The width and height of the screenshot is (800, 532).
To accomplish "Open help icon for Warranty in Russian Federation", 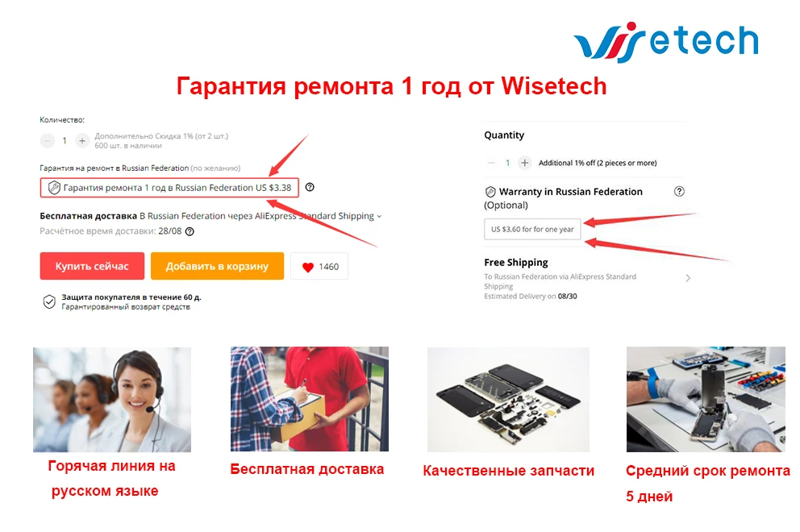I will pyautogui.click(x=679, y=191).
